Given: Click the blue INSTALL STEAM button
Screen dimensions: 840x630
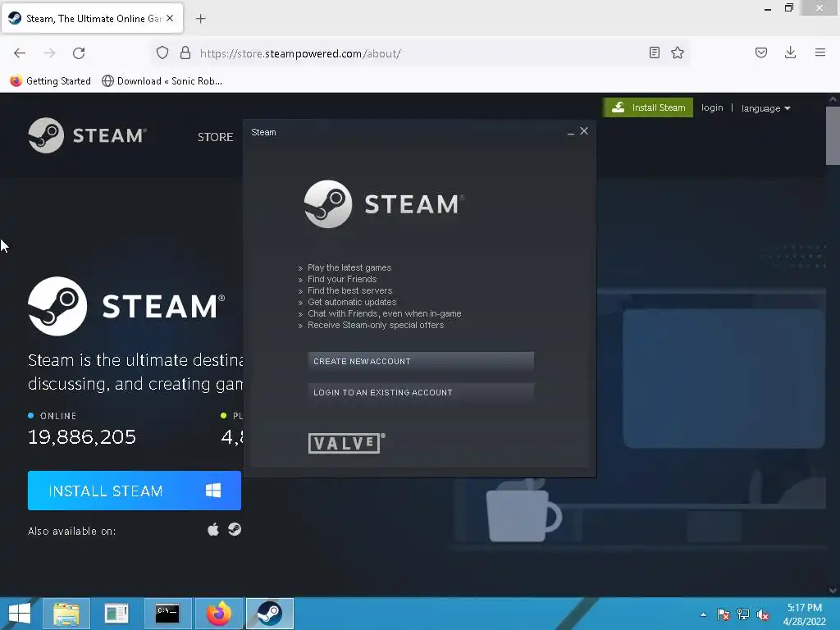Looking at the screenshot, I should point(135,491).
